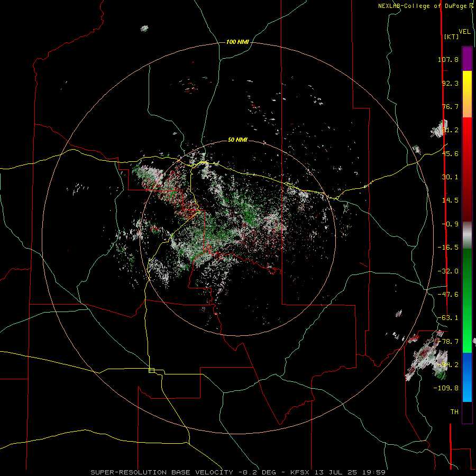Screen dimensions: 476x476
Task: Click the 14.5 legend value
Action: point(450,200)
